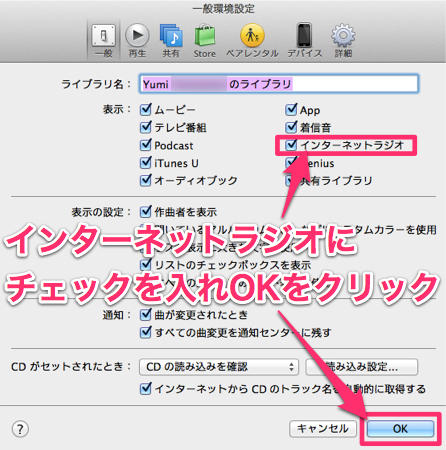
Task: Toggle the リストのチェックボックスを表示 checkbox
Action: click(x=146, y=265)
